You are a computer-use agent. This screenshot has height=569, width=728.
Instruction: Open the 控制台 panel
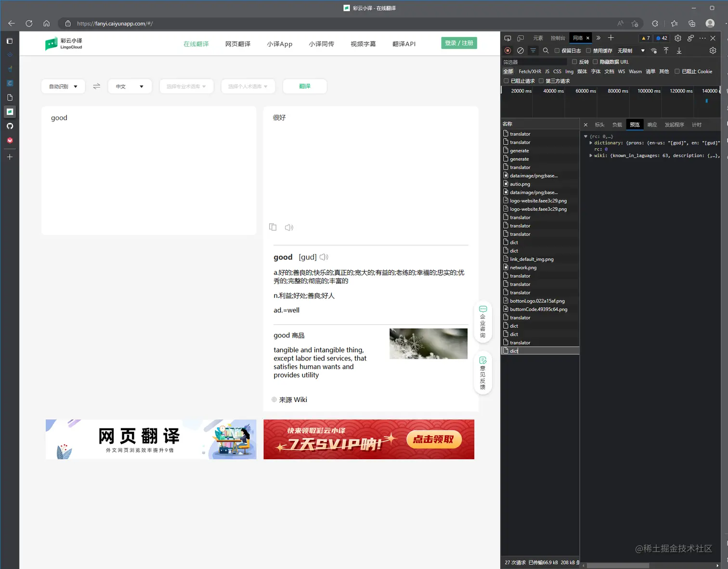pyautogui.click(x=558, y=38)
